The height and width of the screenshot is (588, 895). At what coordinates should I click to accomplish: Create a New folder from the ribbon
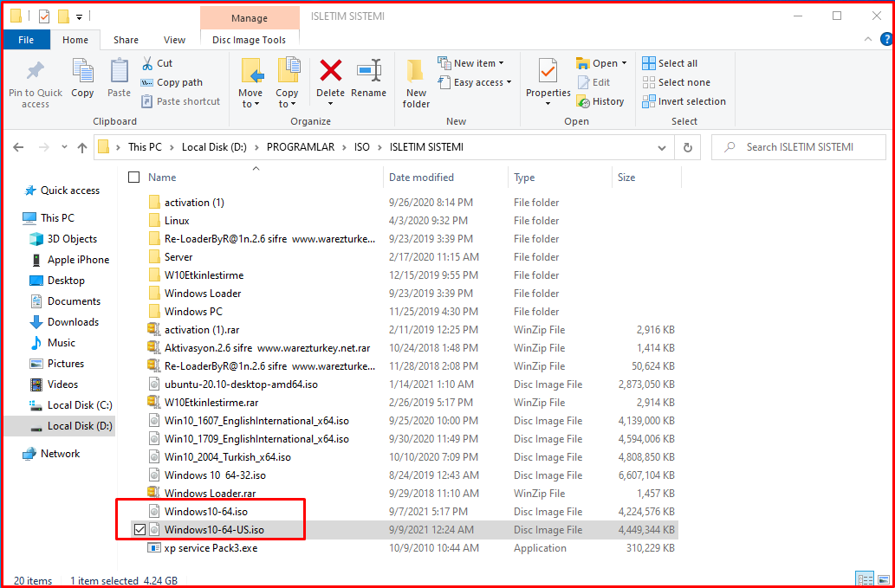416,82
